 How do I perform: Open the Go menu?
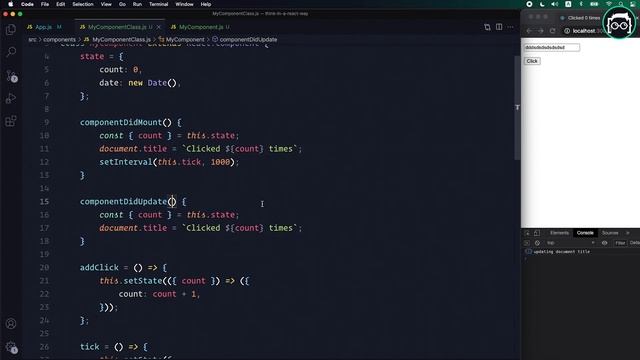pyautogui.click(x=122, y=4)
